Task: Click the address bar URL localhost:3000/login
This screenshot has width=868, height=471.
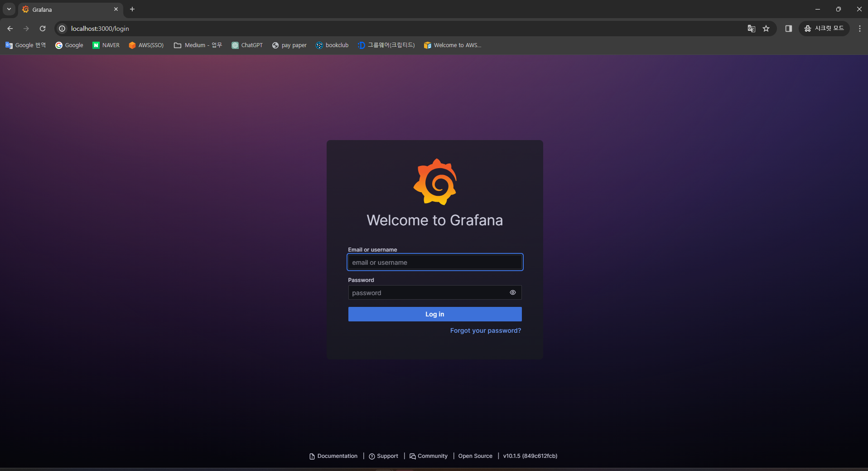Action: pos(100,29)
